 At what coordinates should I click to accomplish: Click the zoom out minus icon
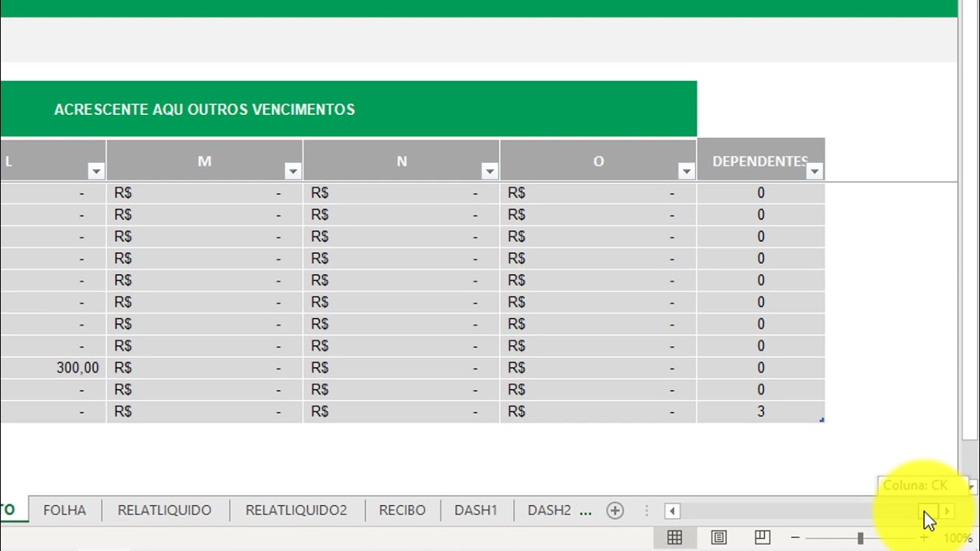point(795,538)
